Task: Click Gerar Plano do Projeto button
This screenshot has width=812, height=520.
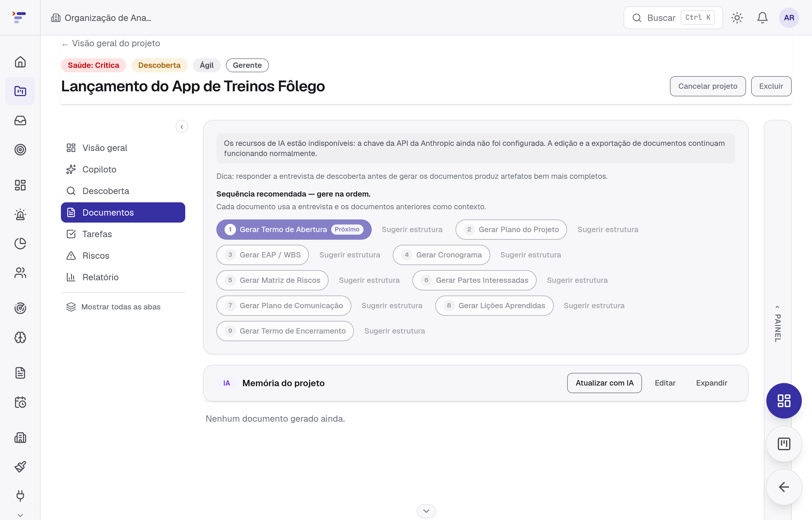Action: pos(511,230)
